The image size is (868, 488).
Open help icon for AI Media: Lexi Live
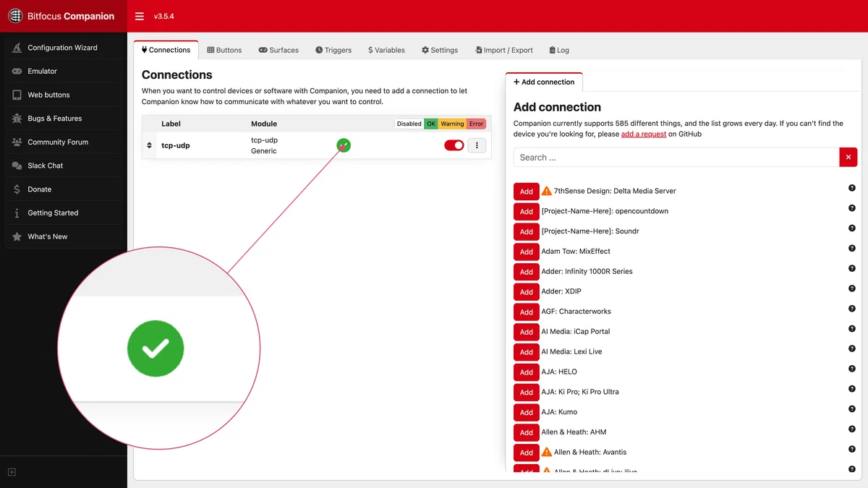pyautogui.click(x=852, y=348)
